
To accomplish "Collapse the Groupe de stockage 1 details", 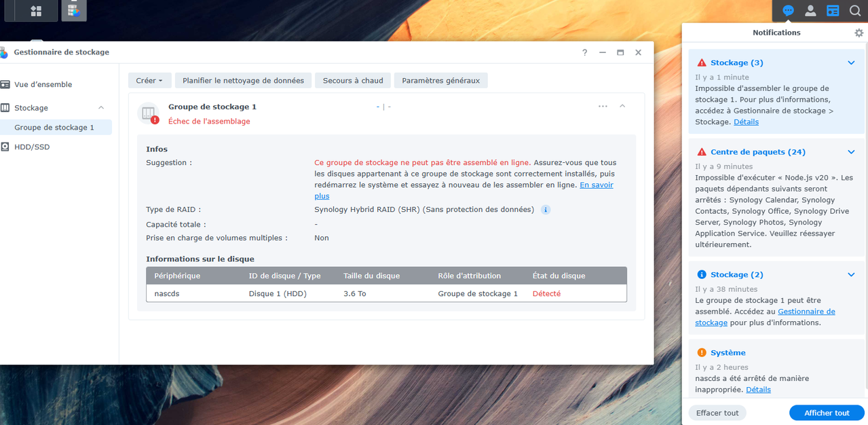I will click(x=622, y=107).
